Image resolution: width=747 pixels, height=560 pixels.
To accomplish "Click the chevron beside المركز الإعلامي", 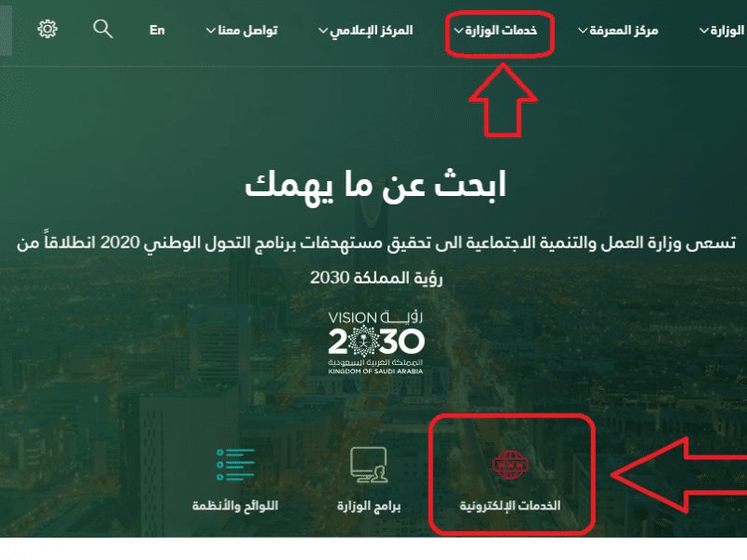I will 323,31.
